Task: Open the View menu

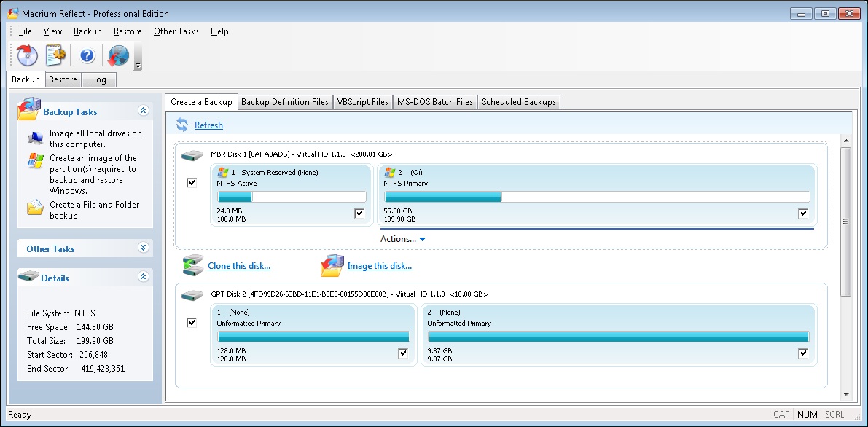Action: [x=52, y=31]
